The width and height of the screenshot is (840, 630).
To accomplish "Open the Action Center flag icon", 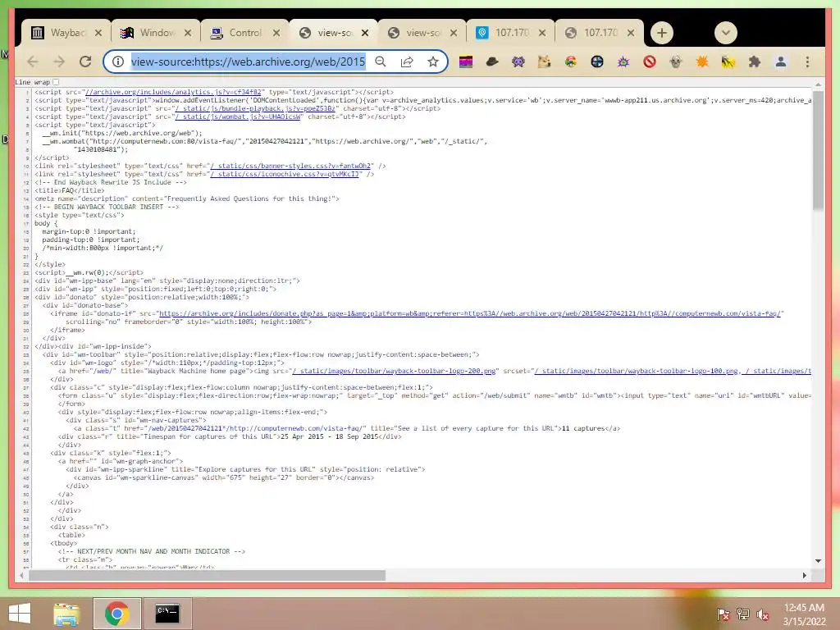I will point(724,614).
